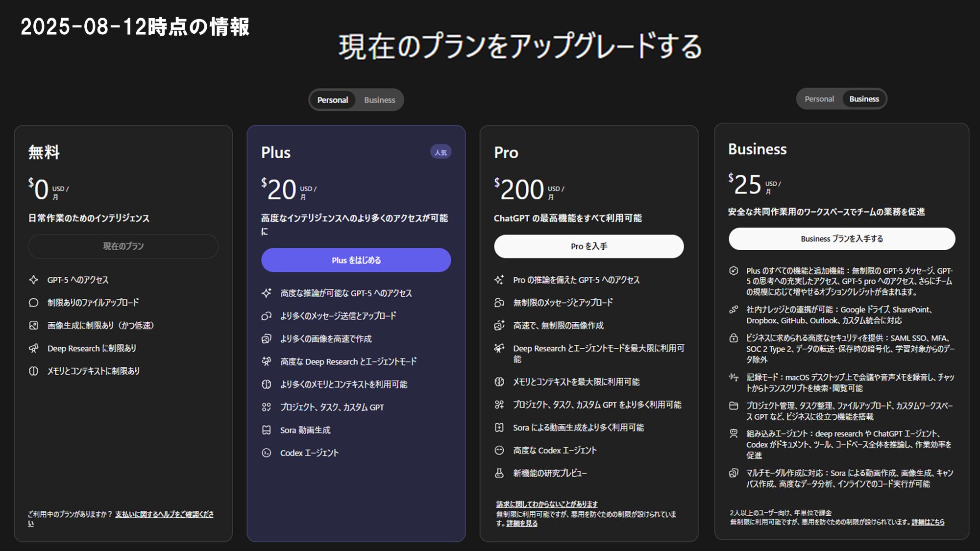
Task: Click the Business プランを入手する button
Action: (841, 239)
